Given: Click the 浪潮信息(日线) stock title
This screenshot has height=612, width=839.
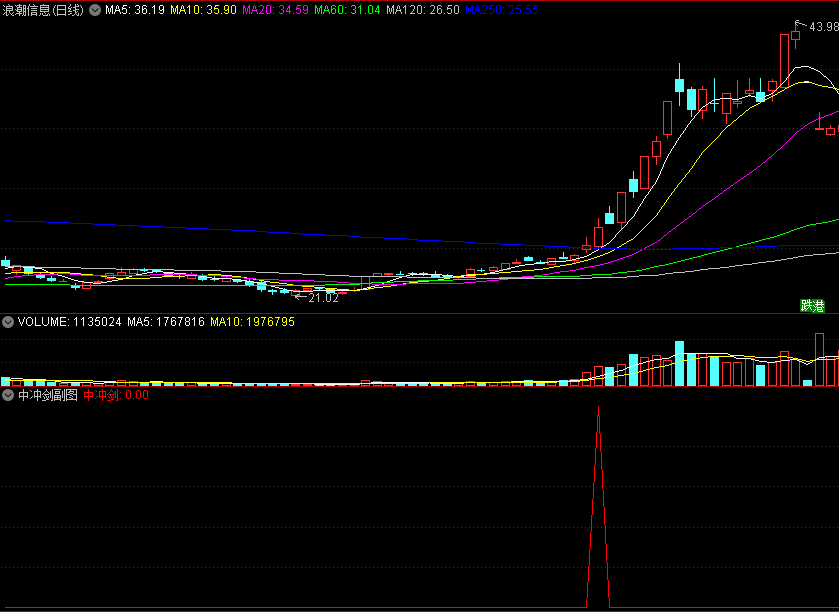Looking at the screenshot, I should coord(43,10).
